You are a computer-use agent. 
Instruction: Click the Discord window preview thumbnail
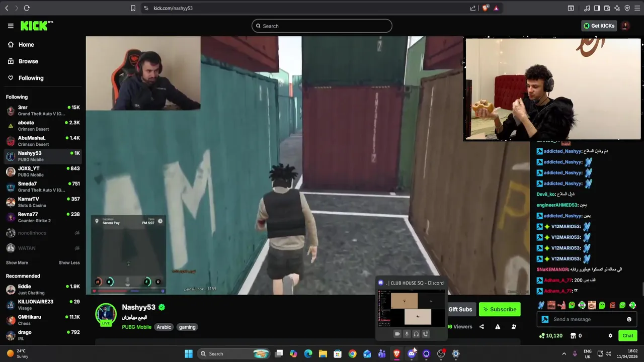pyautogui.click(x=412, y=308)
